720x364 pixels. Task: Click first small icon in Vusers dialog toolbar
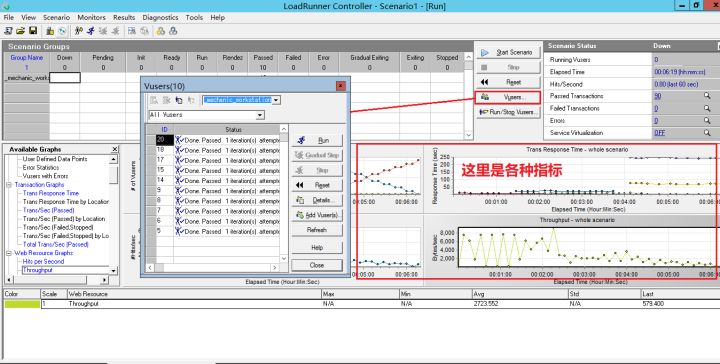tap(154, 100)
